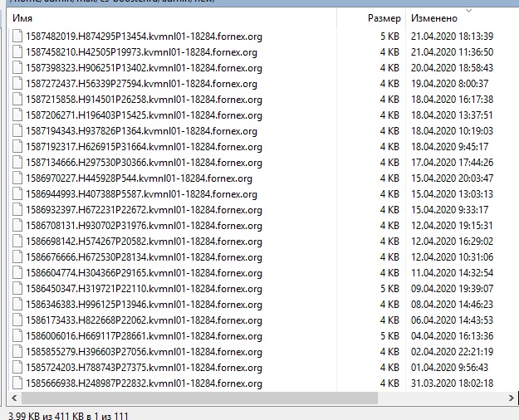Click the date 21.04.2020 18:13:39
Viewport: 519px width, 420px height.
452,36
